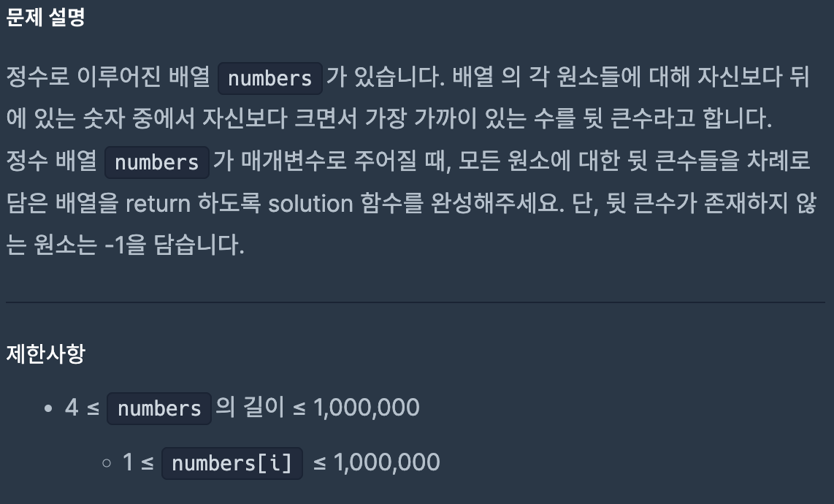This screenshot has height=504, width=834.
Task: Click the word solution in the description
Action: (310, 203)
